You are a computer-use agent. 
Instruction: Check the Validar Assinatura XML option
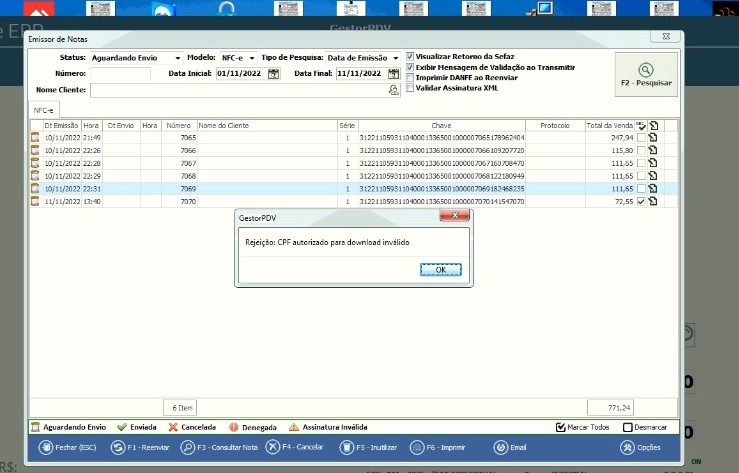click(x=410, y=88)
